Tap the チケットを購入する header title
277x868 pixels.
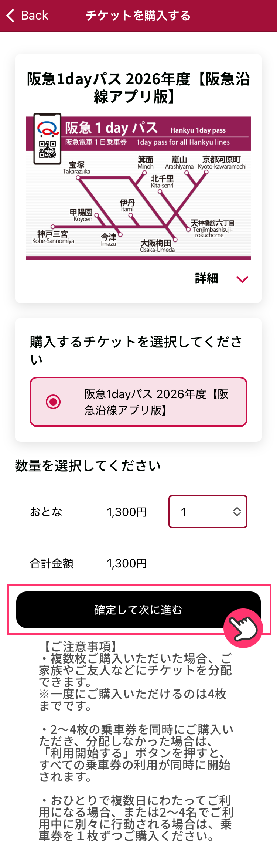tap(138, 16)
